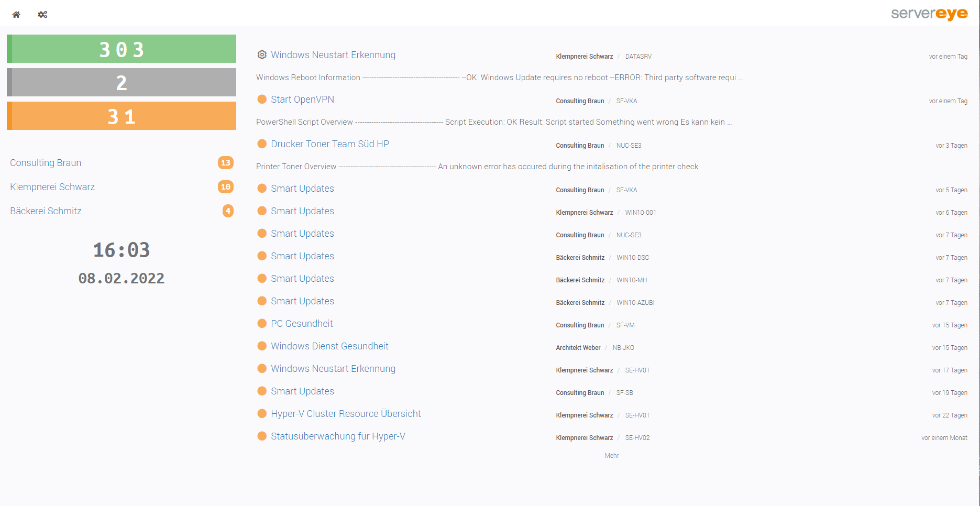
Task: Click orange status dot beside Windows Dienst Gesundheit
Action: point(262,346)
